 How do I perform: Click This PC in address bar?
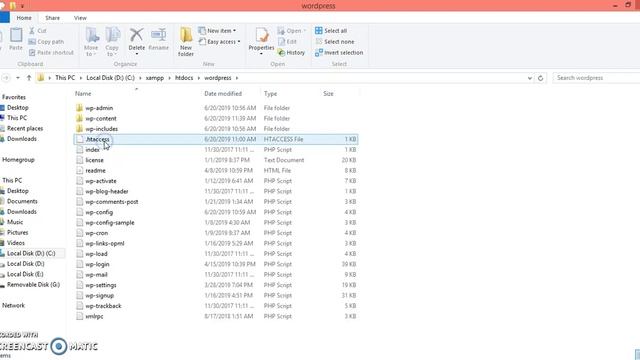65,78
